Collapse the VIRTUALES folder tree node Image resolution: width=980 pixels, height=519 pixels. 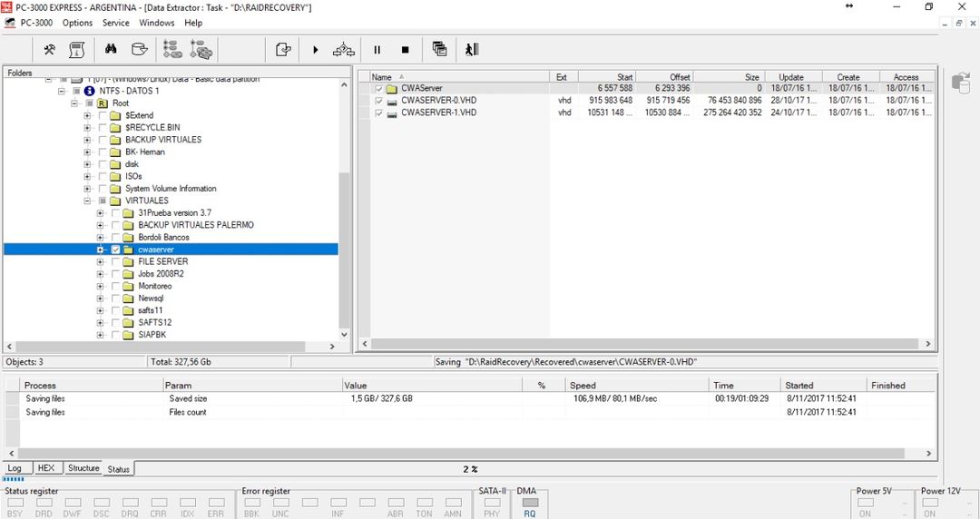coord(88,201)
